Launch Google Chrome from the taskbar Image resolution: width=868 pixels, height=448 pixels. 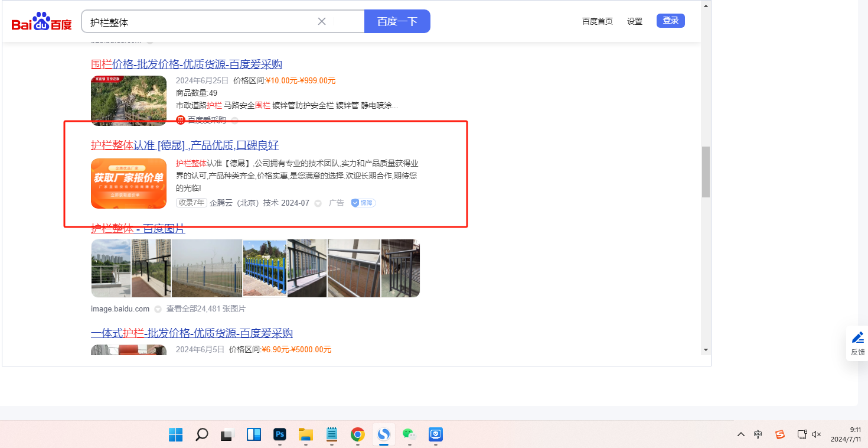point(357,435)
